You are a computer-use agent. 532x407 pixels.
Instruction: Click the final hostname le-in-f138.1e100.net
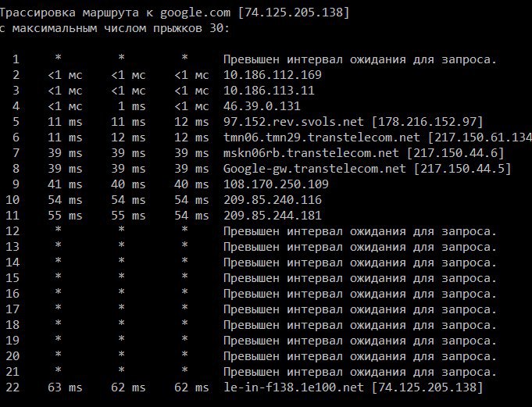click(288, 387)
